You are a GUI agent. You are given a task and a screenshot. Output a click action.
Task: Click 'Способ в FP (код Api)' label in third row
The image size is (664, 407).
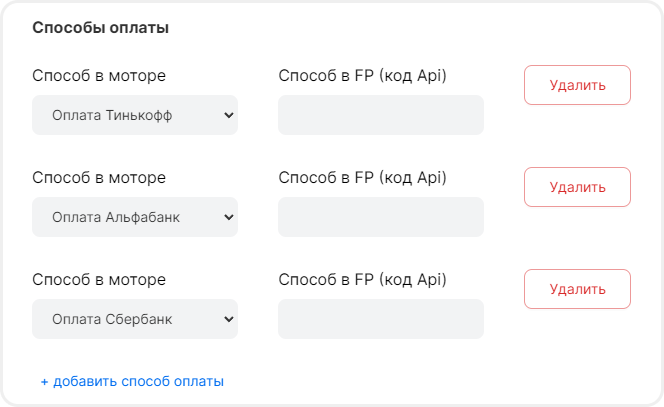(362, 279)
